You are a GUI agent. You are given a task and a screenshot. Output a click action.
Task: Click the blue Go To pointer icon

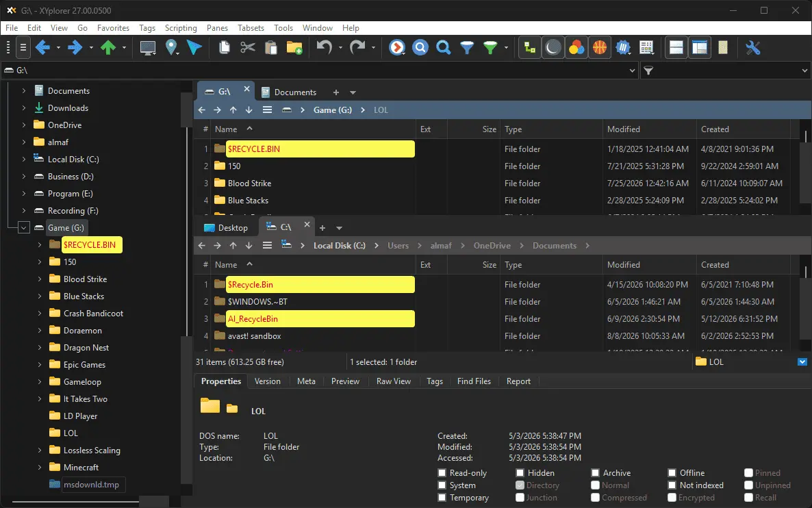(x=194, y=48)
